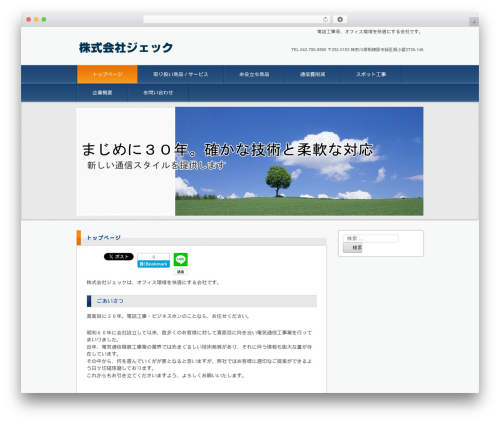The height and width of the screenshot is (423, 500).
Task: Click the header tagline オフィス環境を快適にする会社です
Action: pyautogui.click(x=369, y=32)
